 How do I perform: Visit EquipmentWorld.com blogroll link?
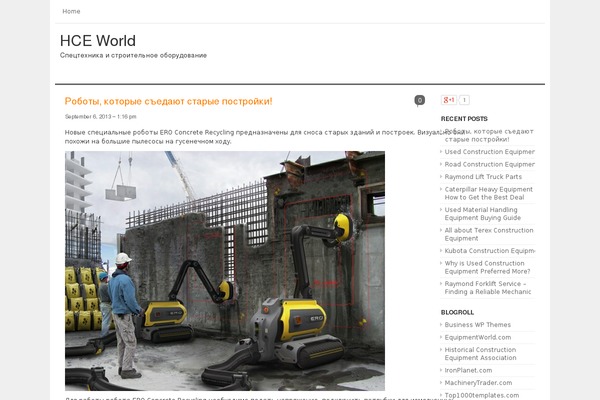coord(478,337)
